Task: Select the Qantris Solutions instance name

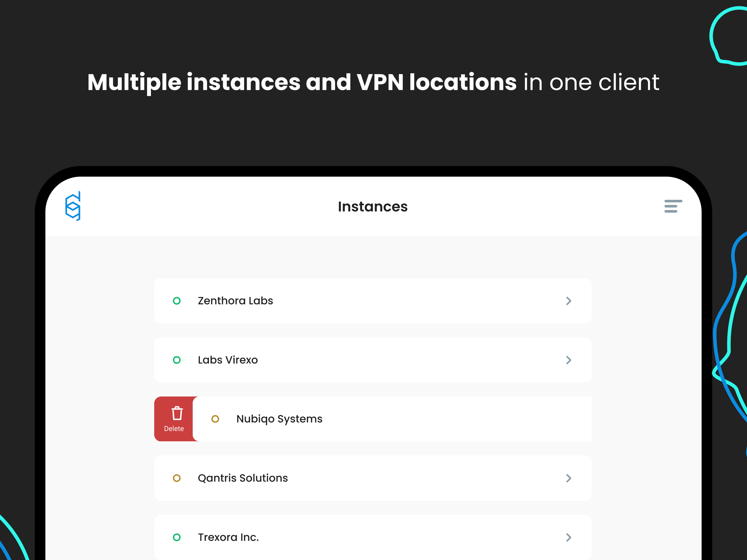Action: (243, 478)
